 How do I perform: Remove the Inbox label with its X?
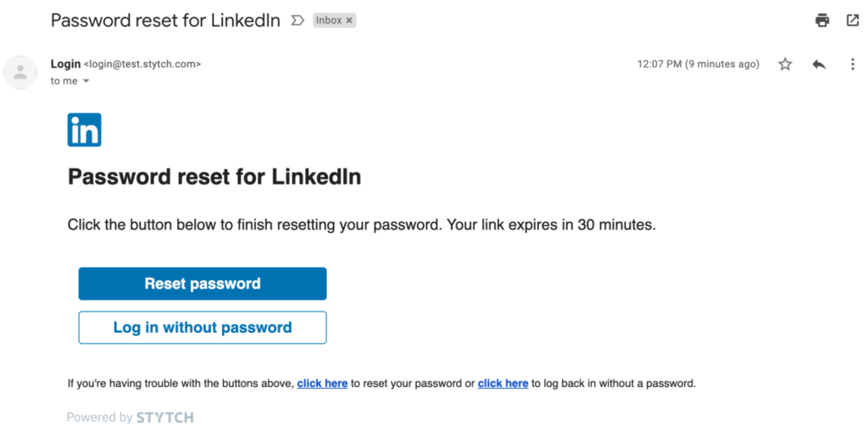click(x=349, y=20)
